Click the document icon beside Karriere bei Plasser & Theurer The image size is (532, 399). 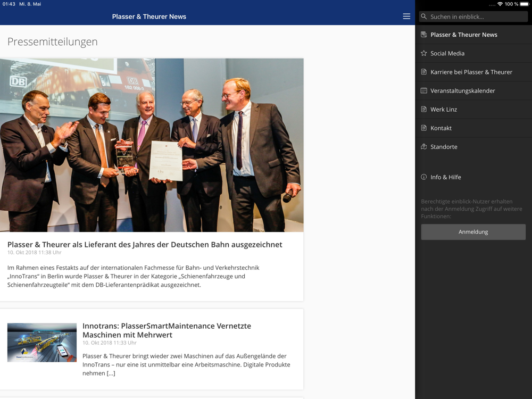pyautogui.click(x=424, y=72)
